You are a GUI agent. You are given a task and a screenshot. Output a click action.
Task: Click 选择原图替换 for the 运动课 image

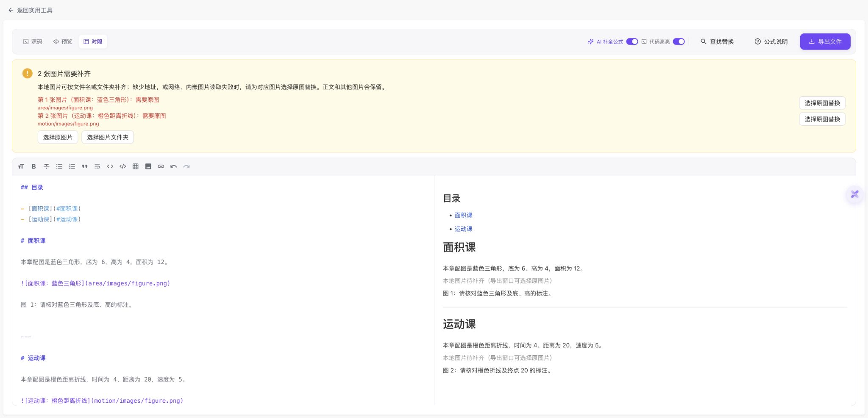(822, 119)
